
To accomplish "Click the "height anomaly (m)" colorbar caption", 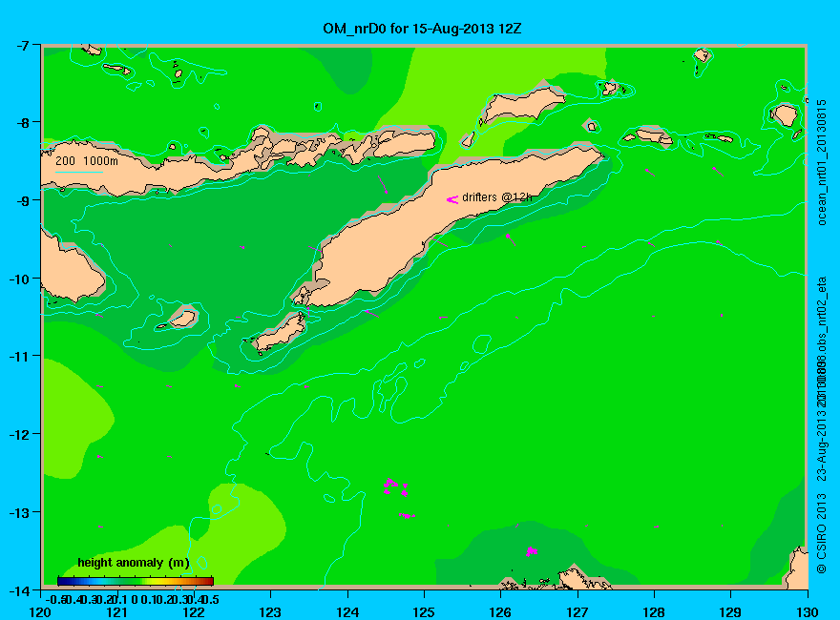I will click(134, 563).
